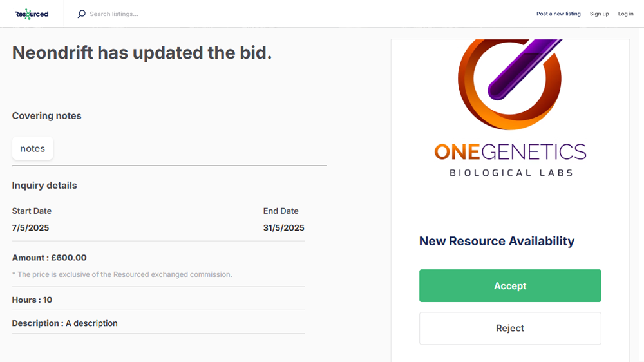Image resolution: width=644 pixels, height=362 pixels.
Task: Accept the updated bid
Action: [510, 286]
